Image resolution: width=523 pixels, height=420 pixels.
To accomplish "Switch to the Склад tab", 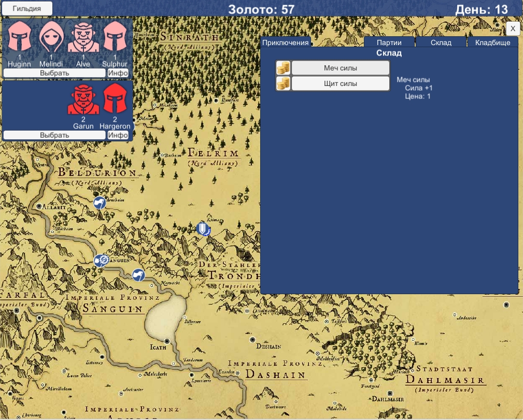I will (441, 42).
